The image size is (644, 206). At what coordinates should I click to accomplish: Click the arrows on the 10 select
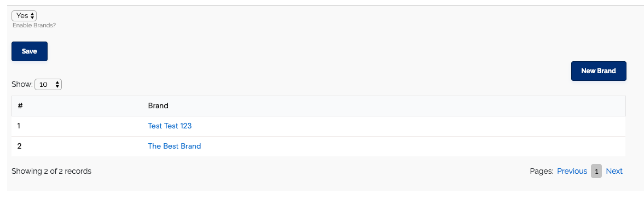click(x=57, y=85)
